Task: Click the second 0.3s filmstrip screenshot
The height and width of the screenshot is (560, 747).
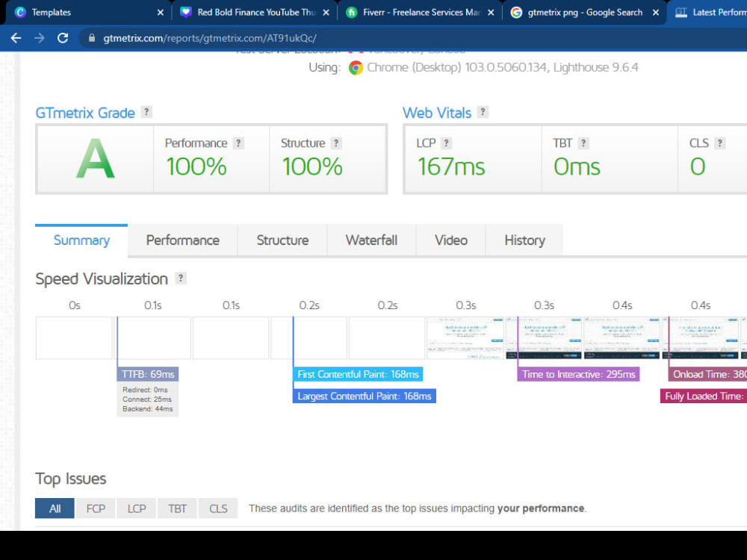Action: click(x=544, y=337)
